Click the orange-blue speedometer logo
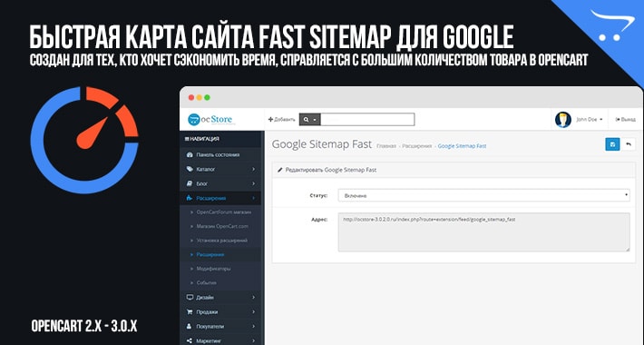This screenshot has width=644, height=345. (84, 140)
